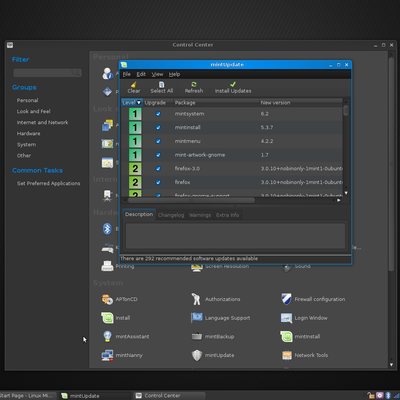Uncheck upgrade checkbox for firefox-3.0

point(158,169)
